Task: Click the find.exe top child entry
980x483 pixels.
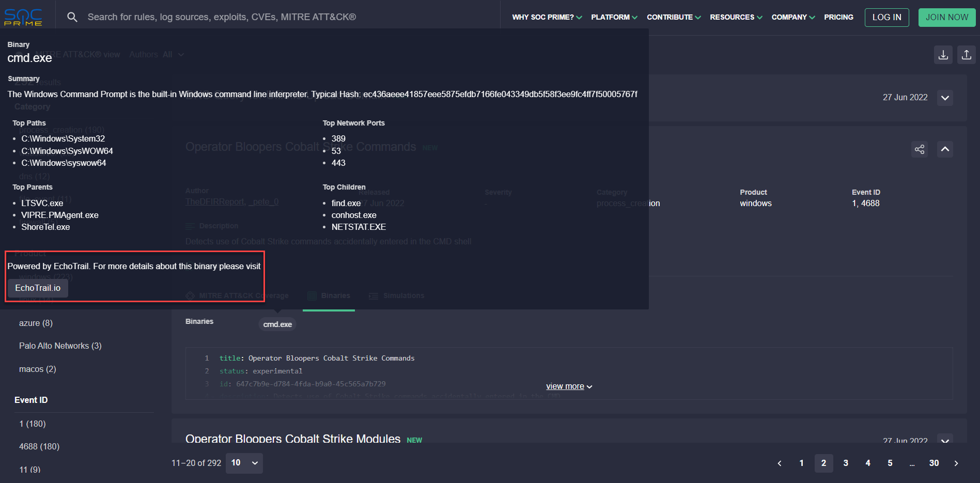Action: point(346,203)
